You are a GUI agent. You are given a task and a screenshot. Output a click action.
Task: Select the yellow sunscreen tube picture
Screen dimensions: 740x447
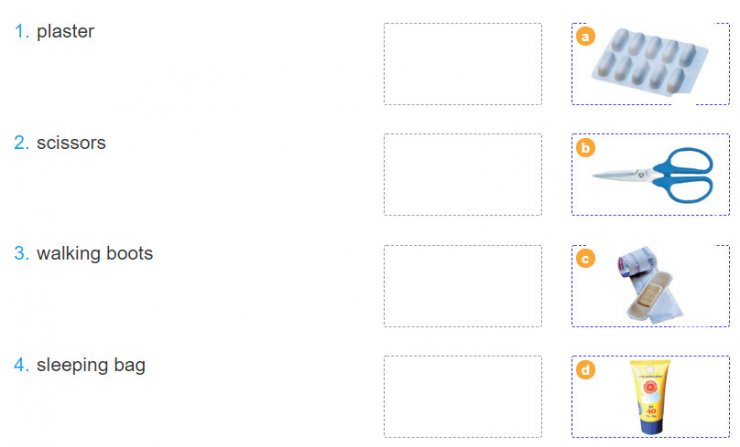click(650, 396)
